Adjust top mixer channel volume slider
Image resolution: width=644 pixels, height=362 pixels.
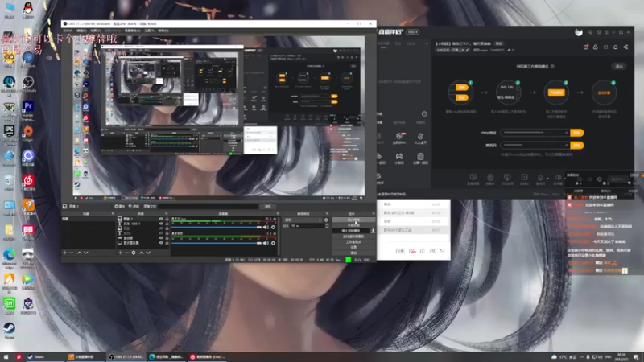point(217,227)
